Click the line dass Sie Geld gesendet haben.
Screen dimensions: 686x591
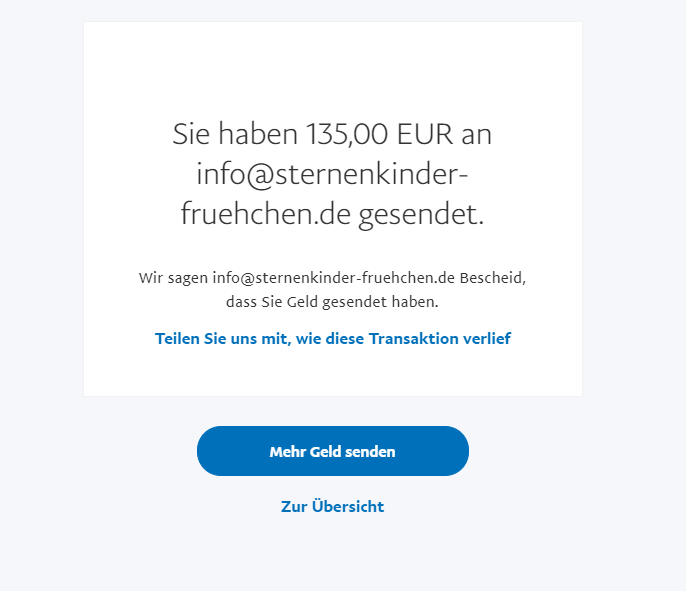point(332,302)
